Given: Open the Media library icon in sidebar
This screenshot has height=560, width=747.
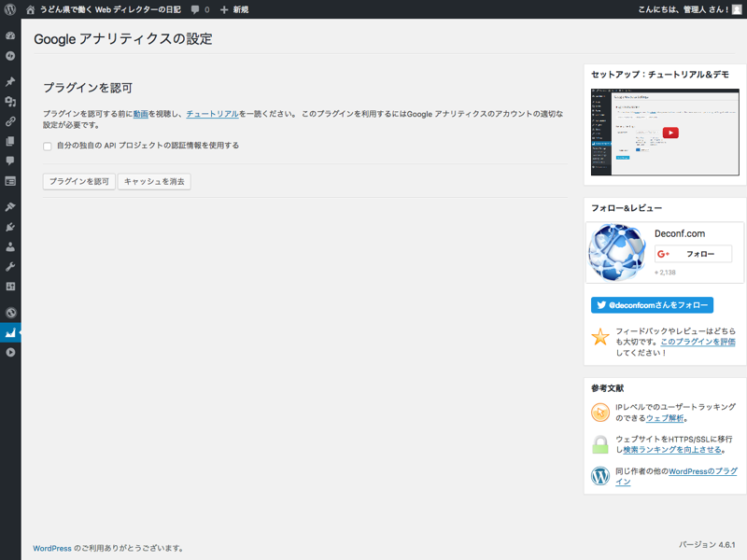Looking at the screenshot, I should (x=10, y=102).
